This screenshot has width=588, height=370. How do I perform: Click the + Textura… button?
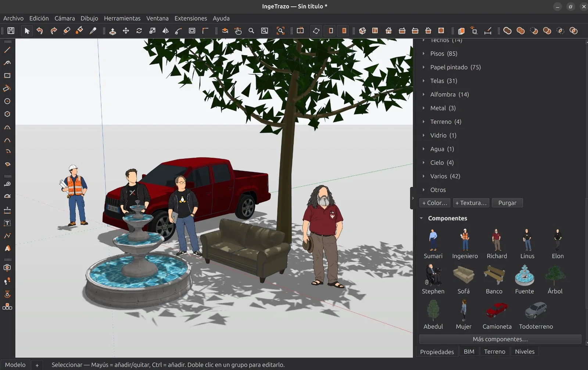coord(471,203)
